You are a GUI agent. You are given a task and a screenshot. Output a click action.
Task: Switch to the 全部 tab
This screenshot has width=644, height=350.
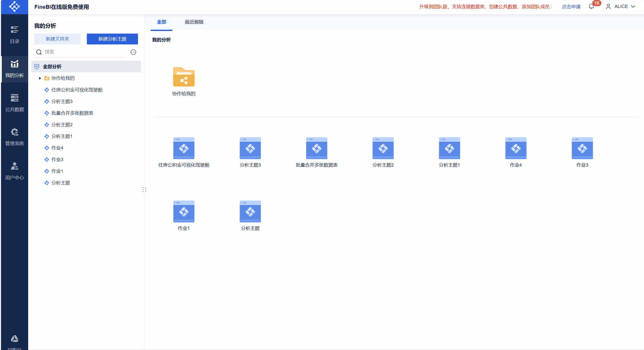tap(162, 22)
